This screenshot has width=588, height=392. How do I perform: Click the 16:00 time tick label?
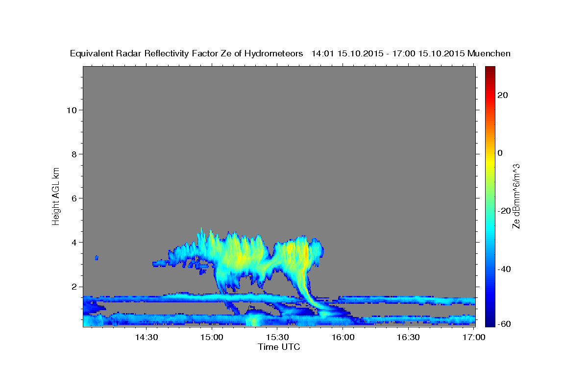click(x=343, y=337)
